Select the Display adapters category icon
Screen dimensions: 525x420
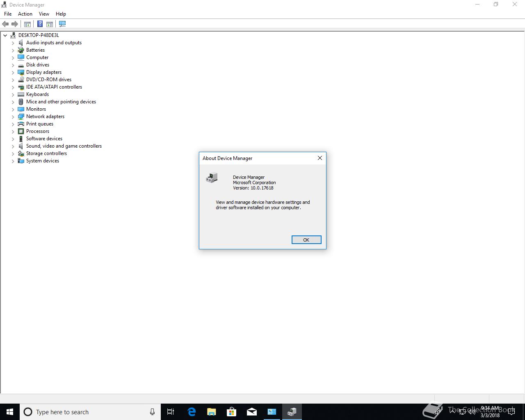coord(21,72)
